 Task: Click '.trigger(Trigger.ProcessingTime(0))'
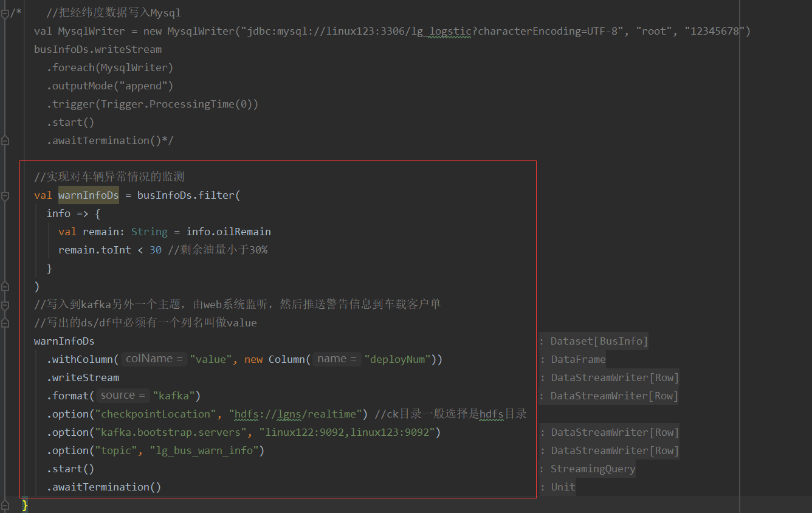click(153, 104)
